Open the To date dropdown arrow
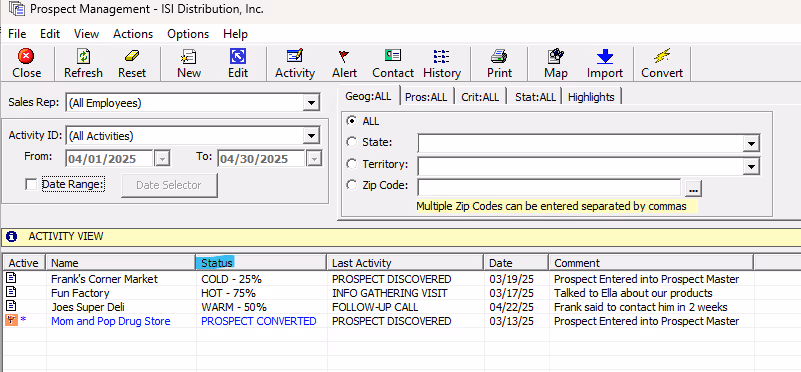The height and width of the screenshot is (372, 801). 314,159
